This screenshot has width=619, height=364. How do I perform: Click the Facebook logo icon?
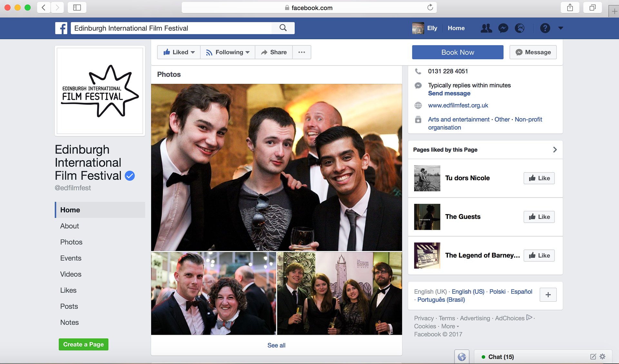click(61, 28)
